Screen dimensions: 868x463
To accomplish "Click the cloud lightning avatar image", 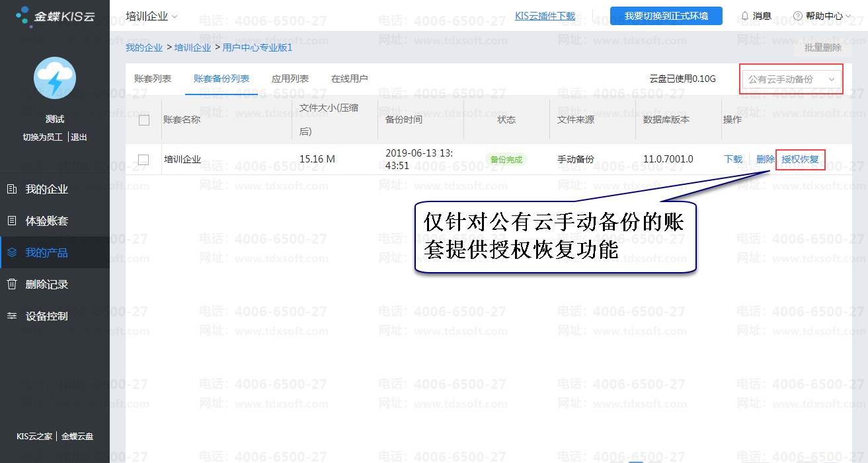I will (x=55, y=78).
